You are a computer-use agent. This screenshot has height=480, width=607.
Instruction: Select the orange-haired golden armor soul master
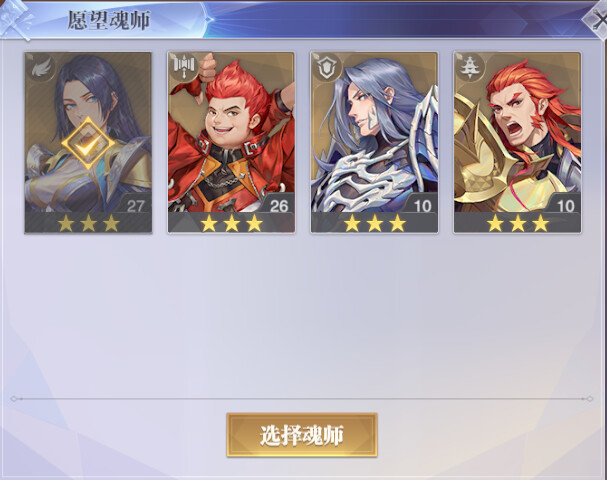tap(517, 143)
